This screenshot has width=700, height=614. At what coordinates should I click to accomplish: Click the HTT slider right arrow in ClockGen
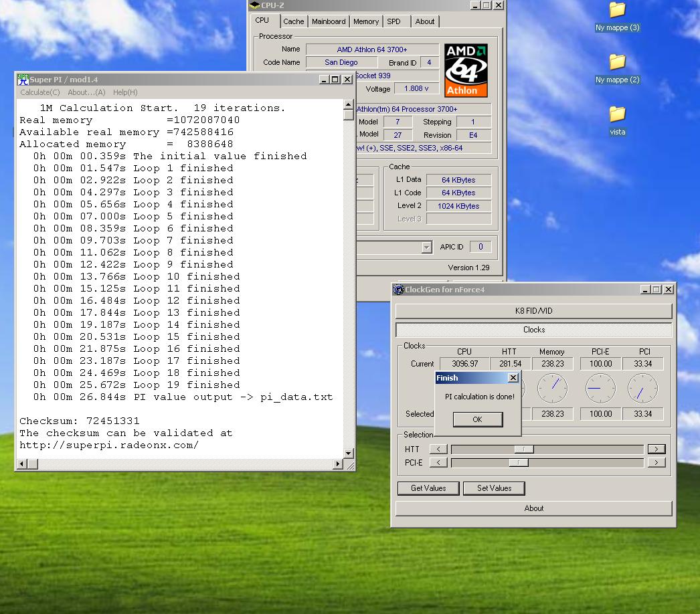coord(657,449)
